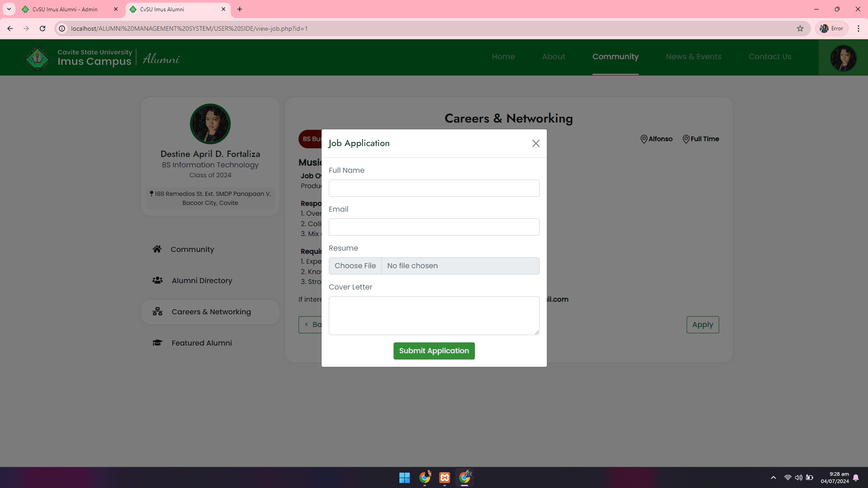868x488 pixels.
Task: Submit the job application
Action: [x=434, y=351]
